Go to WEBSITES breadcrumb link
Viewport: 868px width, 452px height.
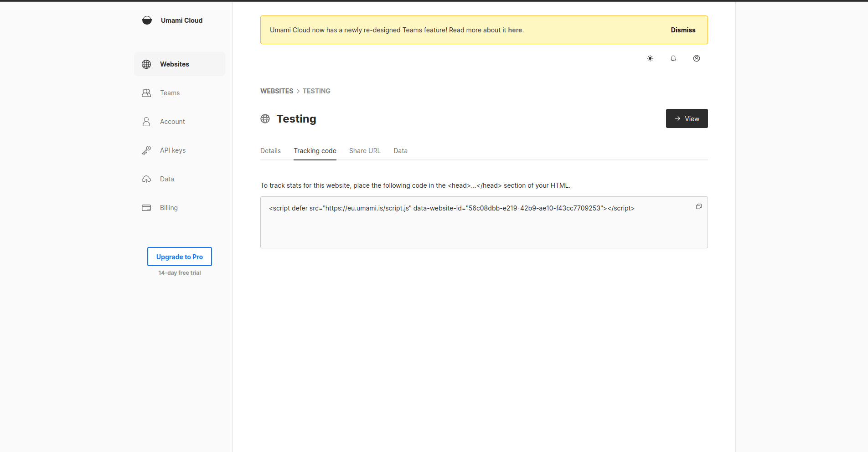point(277,91)
